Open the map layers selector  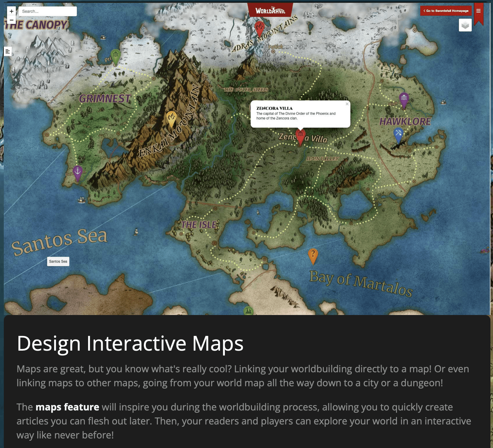465,25
